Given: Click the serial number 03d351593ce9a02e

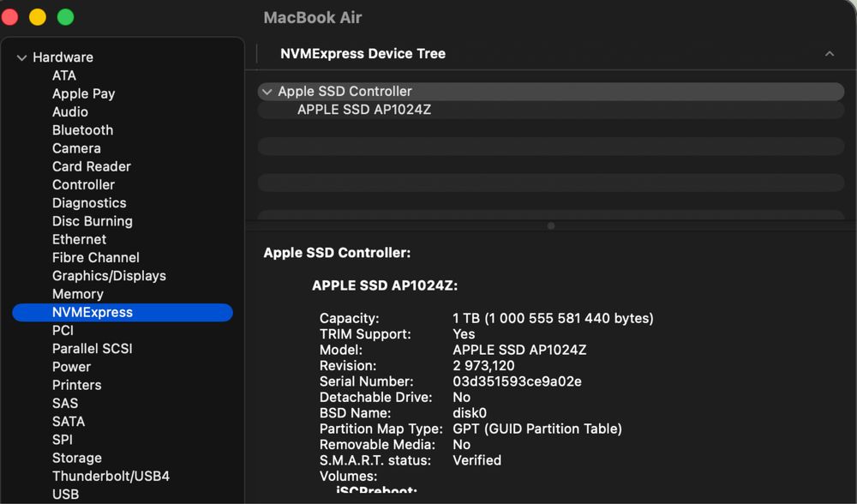Looking at the screenshot, I should (517, 381).
